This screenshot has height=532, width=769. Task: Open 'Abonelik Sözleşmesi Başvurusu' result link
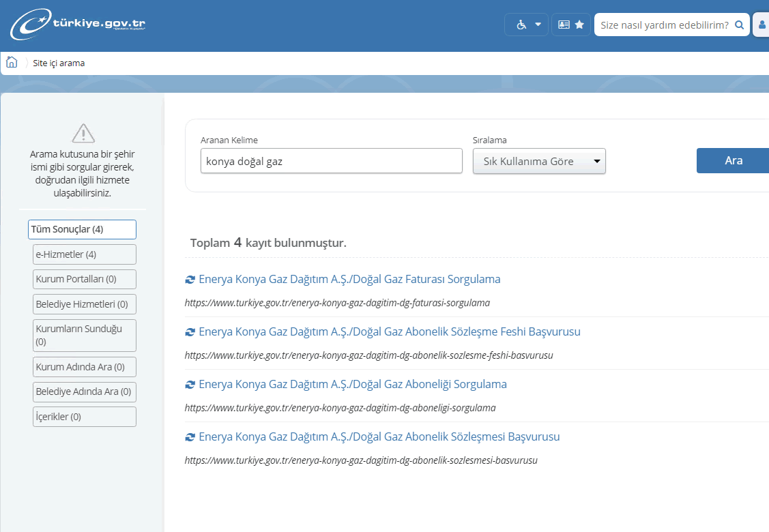(379, 437)
